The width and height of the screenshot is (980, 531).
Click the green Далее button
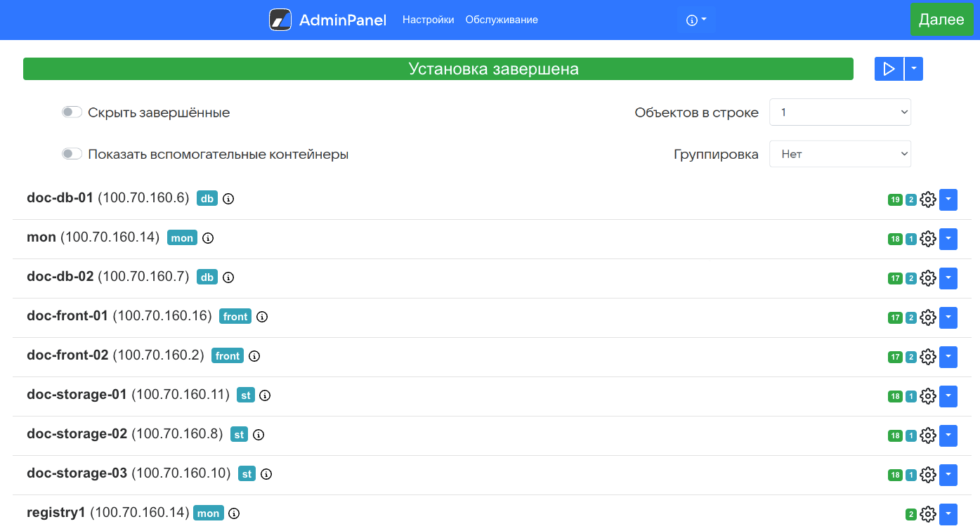pyautogui.click(x=941, y=20)
